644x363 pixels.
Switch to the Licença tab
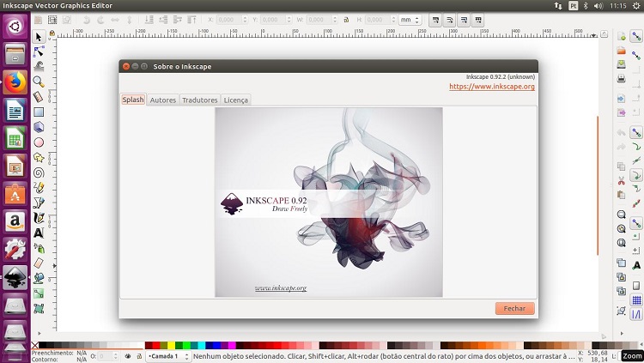coord(236,100)
